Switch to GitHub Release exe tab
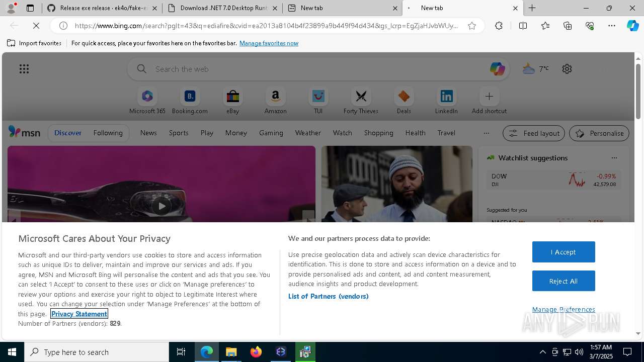The image size is (644, 362). pyautogui.click(x=102, y=8)
